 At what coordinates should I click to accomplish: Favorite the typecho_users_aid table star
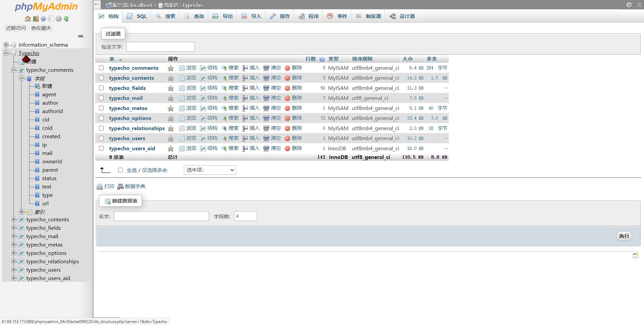[x=171, y=149]
